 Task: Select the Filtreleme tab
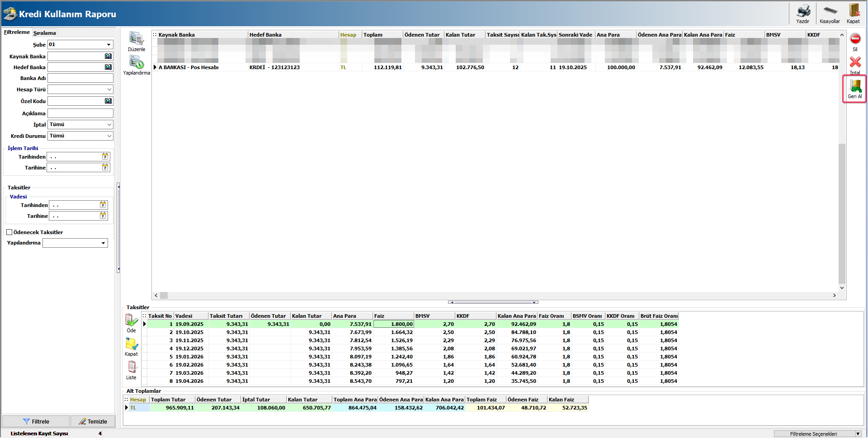[x=17, y=33]
